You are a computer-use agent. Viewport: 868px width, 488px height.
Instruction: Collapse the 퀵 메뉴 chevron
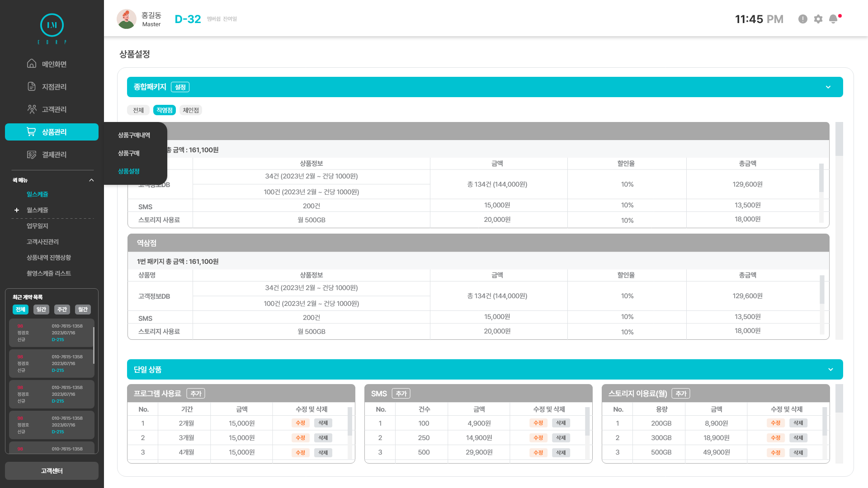[x=91, y=180]
